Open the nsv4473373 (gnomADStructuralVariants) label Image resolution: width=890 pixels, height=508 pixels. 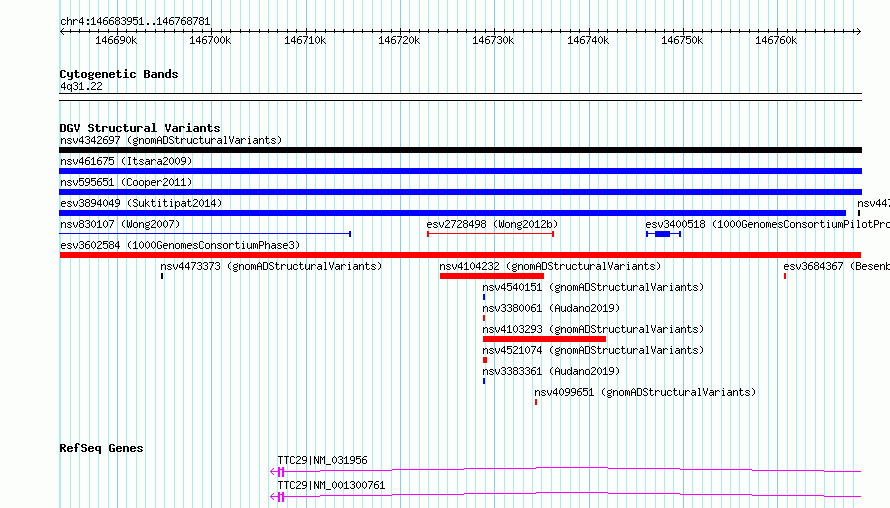[x=271, y=266]
